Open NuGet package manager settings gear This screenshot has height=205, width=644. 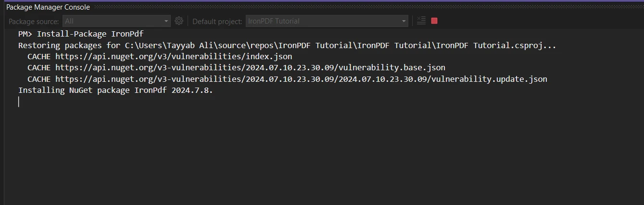click(179, 21)
